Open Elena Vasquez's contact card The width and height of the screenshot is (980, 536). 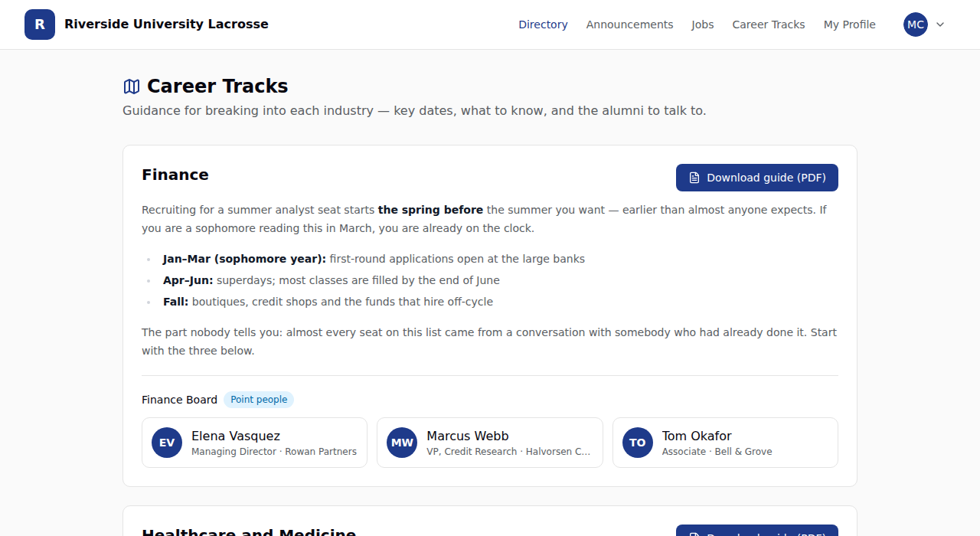tap(254, 443)
